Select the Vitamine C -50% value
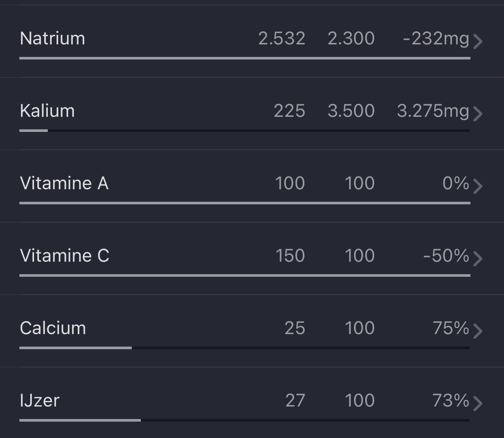 [446, 256]
